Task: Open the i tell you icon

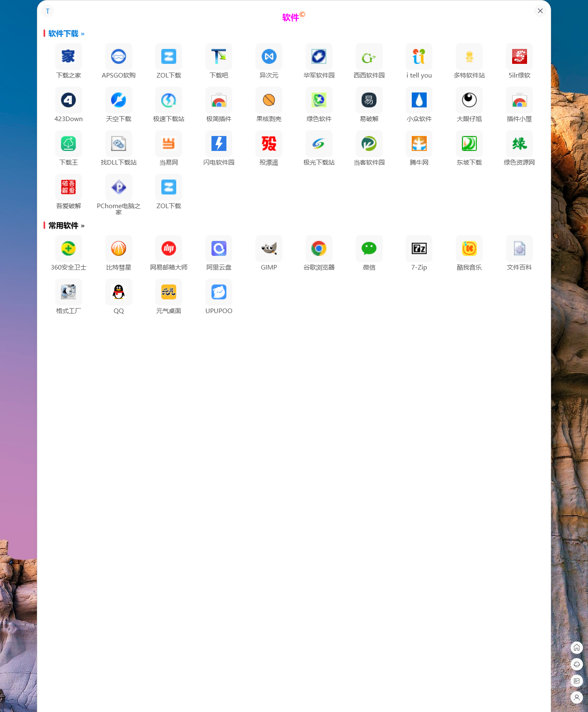Action: 419,57
